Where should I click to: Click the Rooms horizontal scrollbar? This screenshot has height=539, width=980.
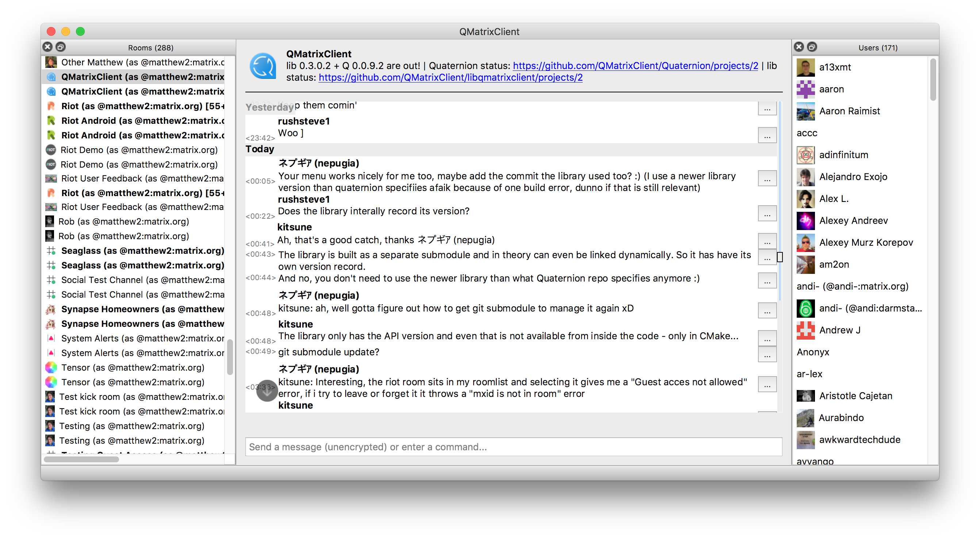[x=81, y=459]
